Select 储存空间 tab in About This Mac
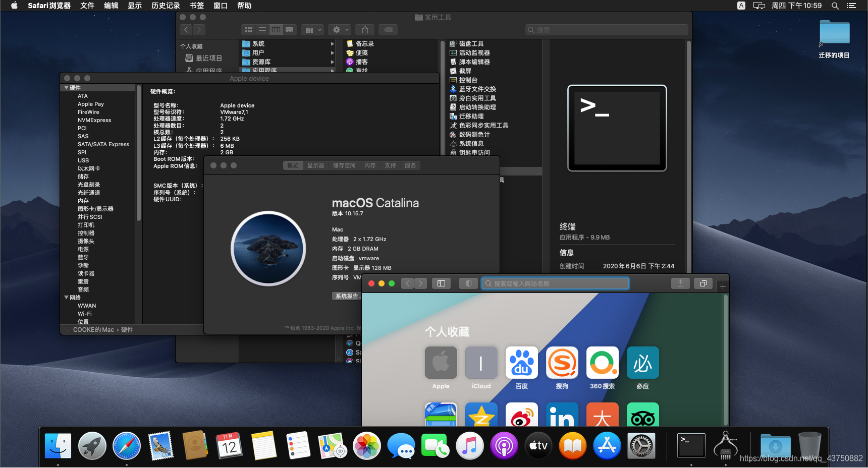The image size is (868, 468). 344,165
